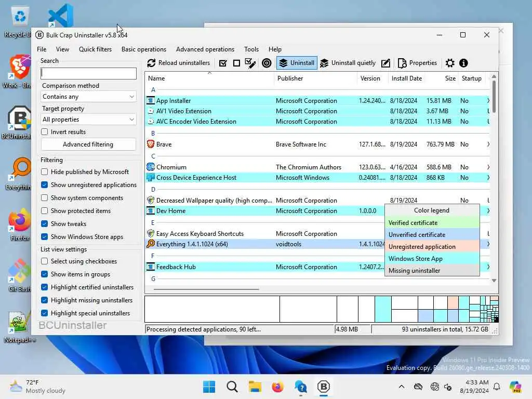532x399 pixels.
Task: Open the Help menu
Action: click(275, 49)
